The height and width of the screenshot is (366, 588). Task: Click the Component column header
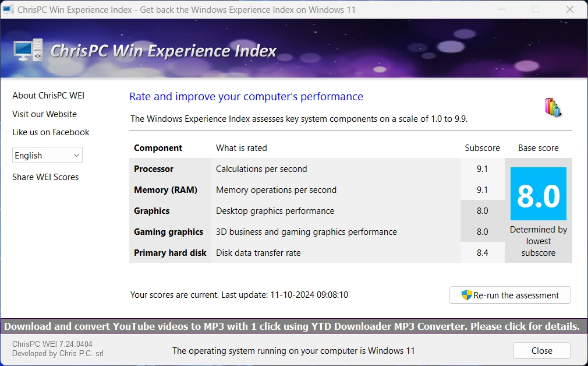click(158, 148)
